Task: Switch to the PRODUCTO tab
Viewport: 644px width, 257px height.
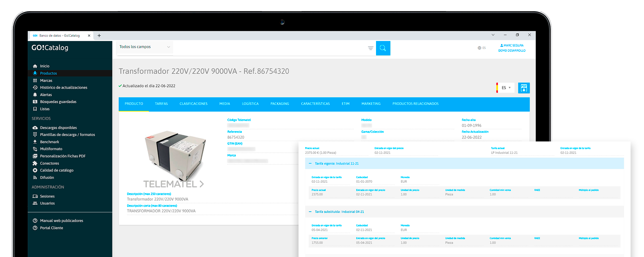Action: (134, 104)
